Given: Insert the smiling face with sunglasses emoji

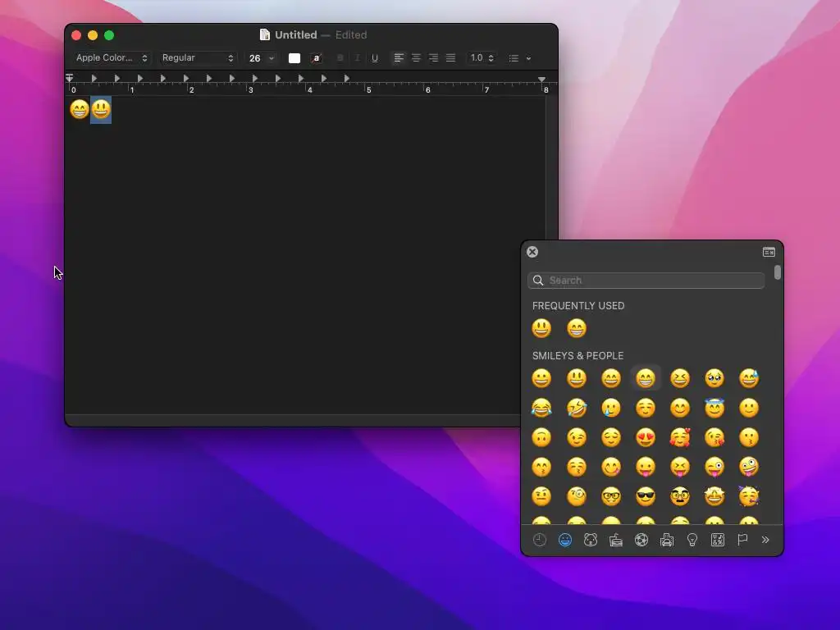Looking at the screenshot, I should (646, 496).
